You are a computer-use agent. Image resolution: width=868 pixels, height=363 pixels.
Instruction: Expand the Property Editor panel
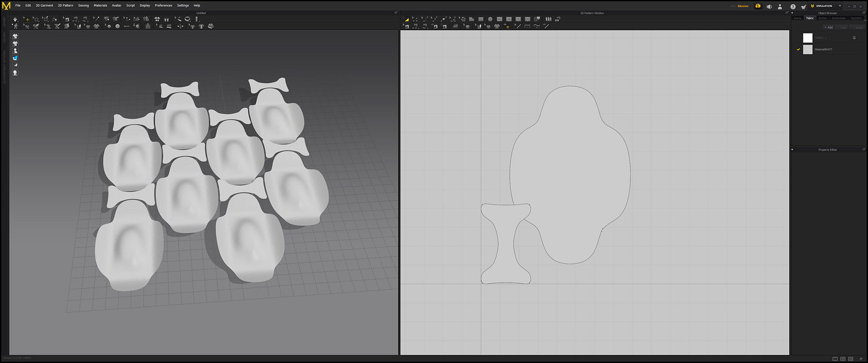tap(792, 149)
